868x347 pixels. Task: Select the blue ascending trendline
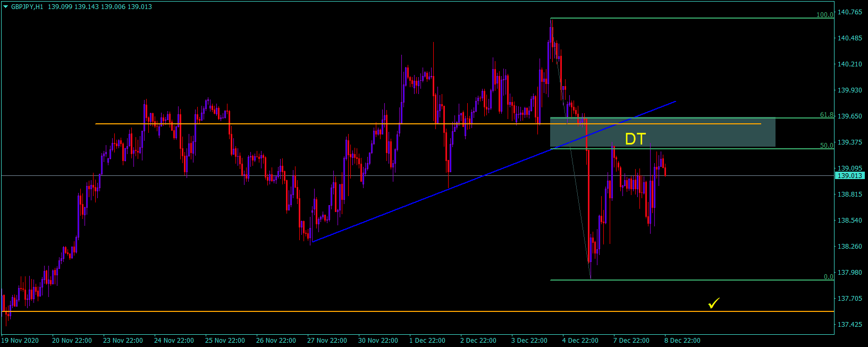(x=494, y=171)
